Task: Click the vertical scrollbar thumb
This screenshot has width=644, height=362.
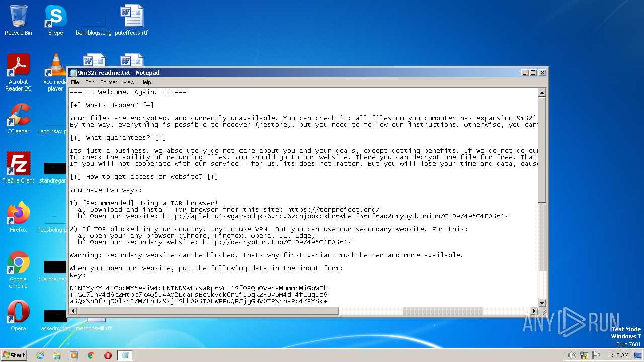Action: tap(542, 150)
